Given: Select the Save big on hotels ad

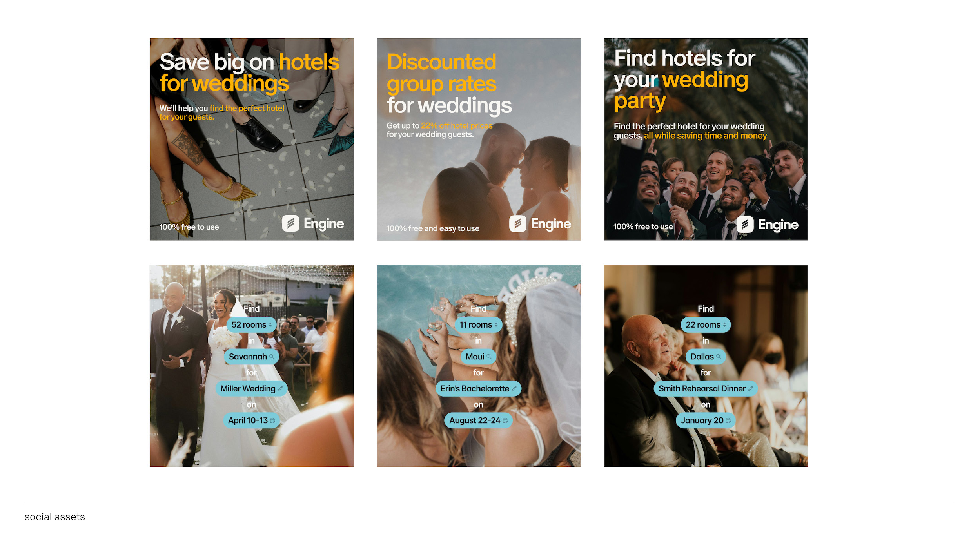Looking at the screenshot, I should 252,139.
